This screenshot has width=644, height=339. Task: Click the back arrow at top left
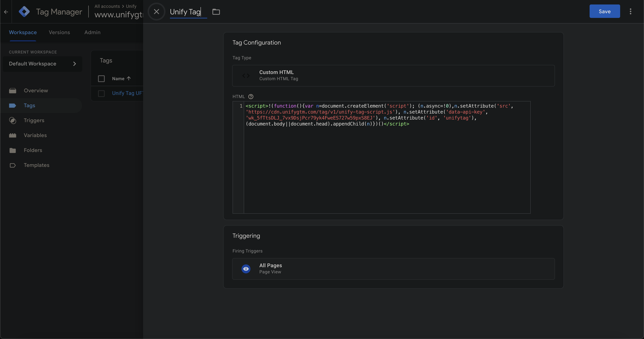pos(6,12)
